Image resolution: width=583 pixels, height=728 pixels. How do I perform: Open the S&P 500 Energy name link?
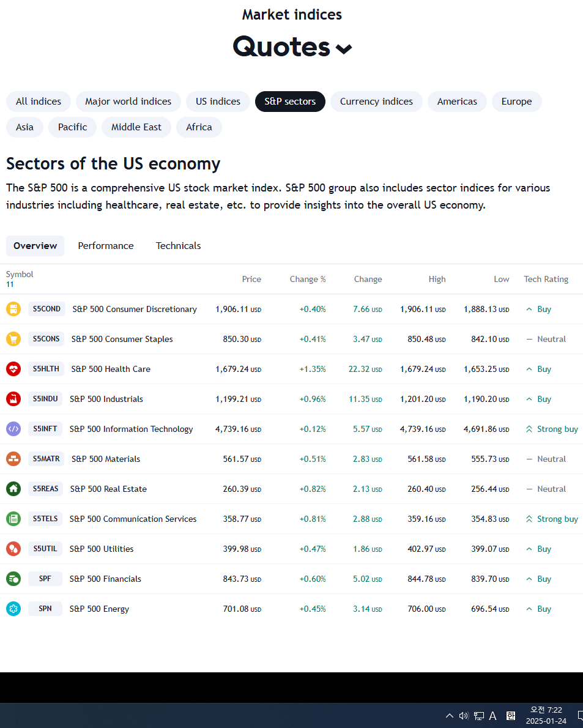99,609
